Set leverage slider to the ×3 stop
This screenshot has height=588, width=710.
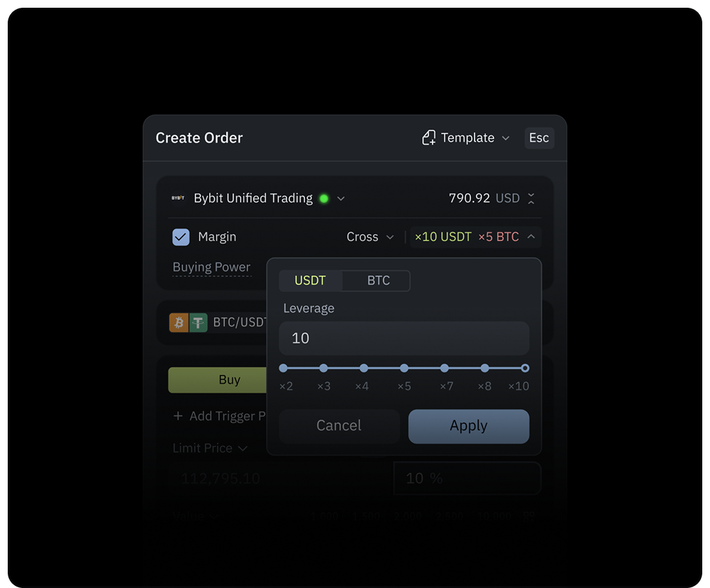pos(323,368)
